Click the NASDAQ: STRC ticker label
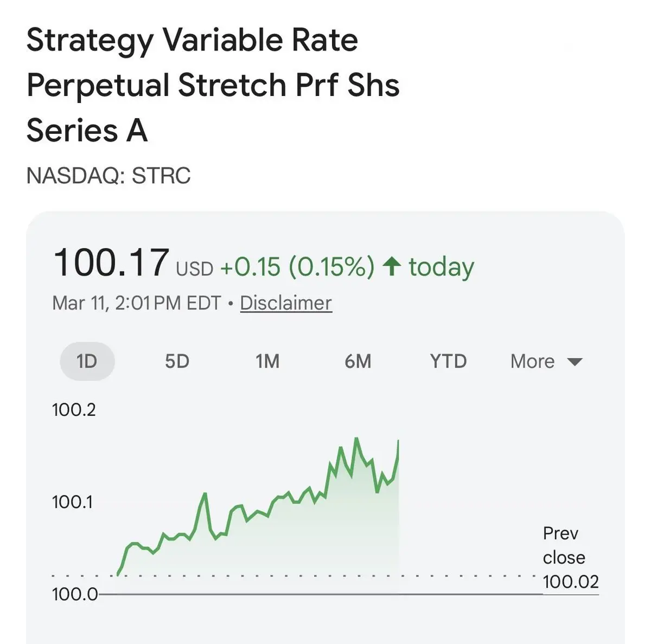This screenshot has height=644, width=651. (108, 176)
